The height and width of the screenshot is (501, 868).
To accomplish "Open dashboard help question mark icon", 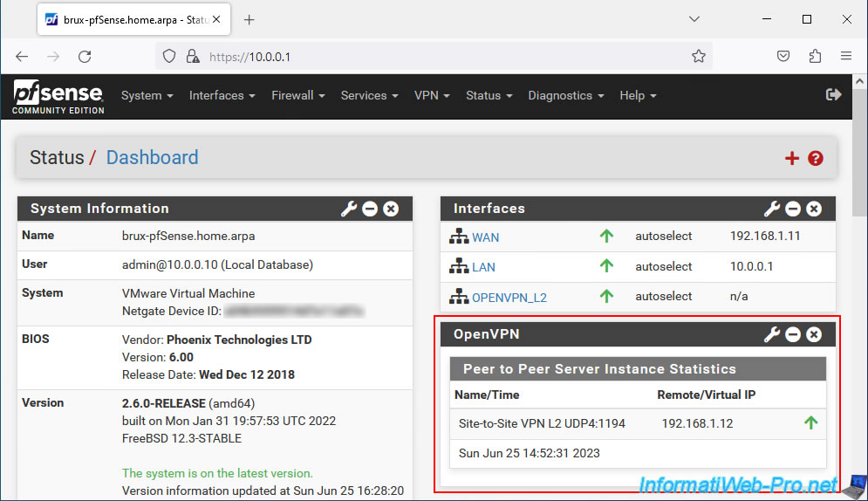I will pos(815,158).
